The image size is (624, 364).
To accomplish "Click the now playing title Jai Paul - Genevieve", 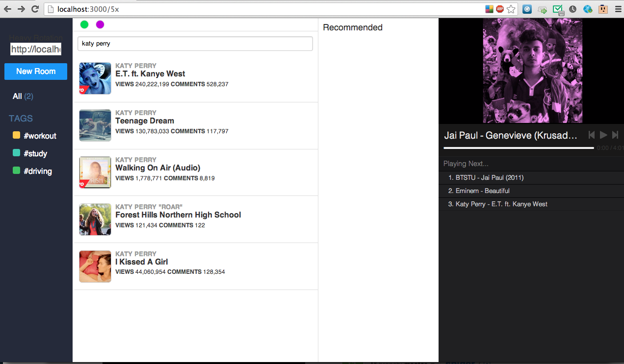I will (511, 136).
